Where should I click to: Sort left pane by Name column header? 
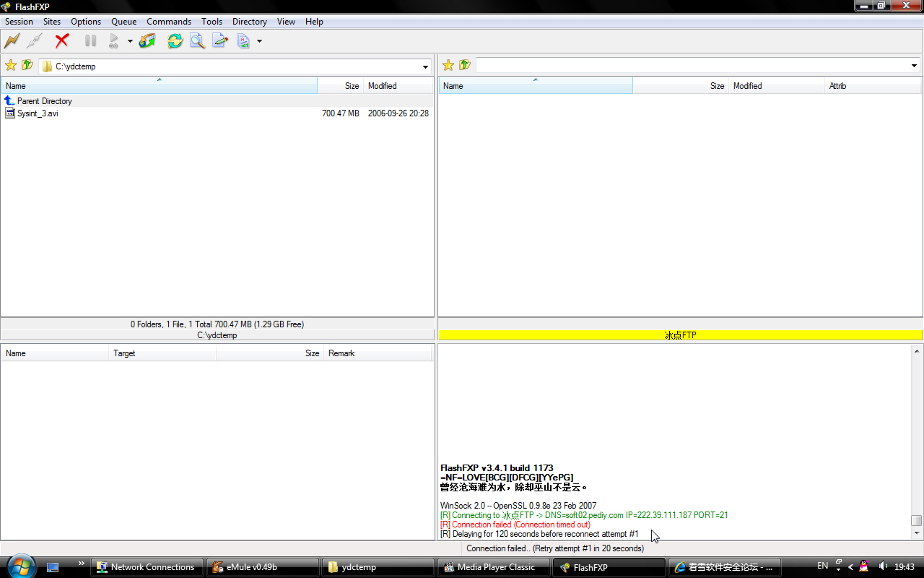[x=159, y=86]
